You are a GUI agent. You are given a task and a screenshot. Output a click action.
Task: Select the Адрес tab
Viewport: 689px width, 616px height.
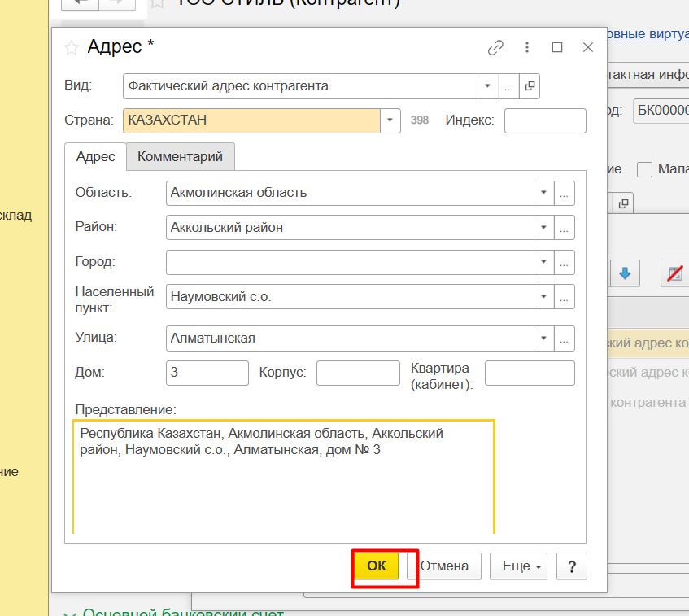coord(95,156)
